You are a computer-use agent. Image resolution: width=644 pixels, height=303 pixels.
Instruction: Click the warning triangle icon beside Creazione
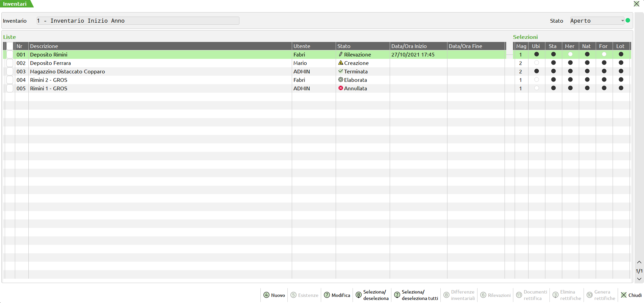point(341,63)
